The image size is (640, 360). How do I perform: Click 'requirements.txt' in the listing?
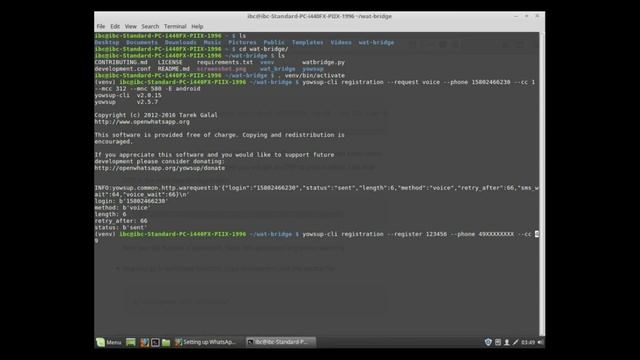pos(225,62)
